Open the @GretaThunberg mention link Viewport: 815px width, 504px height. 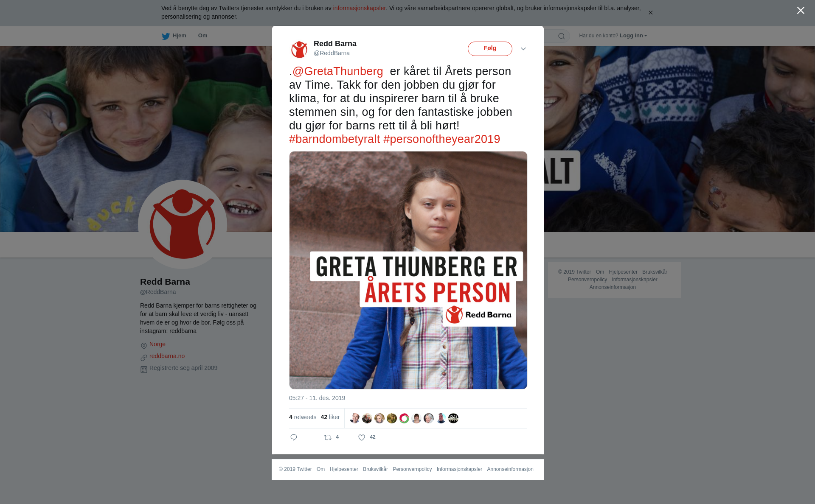tap(338, 71)
